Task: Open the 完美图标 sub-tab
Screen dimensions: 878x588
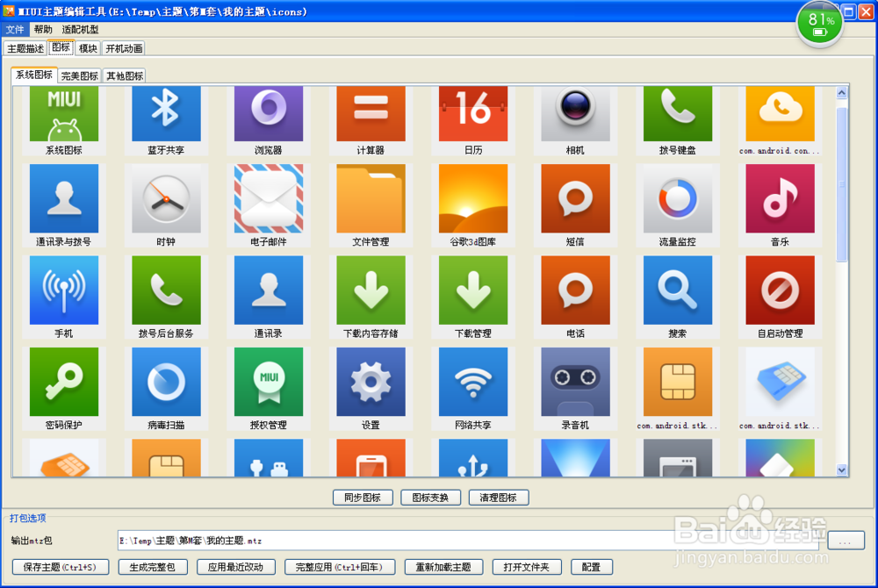Action: 80,76
